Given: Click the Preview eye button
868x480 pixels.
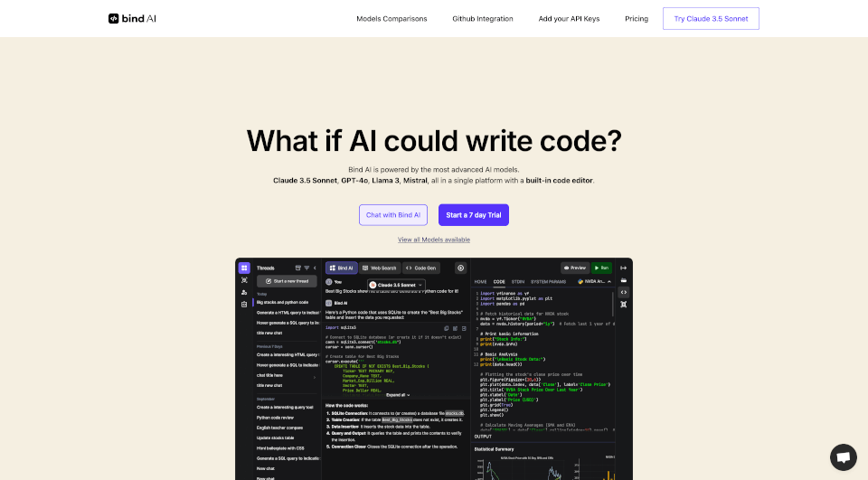Looking at the screenshot, I should tap(574, 268).
